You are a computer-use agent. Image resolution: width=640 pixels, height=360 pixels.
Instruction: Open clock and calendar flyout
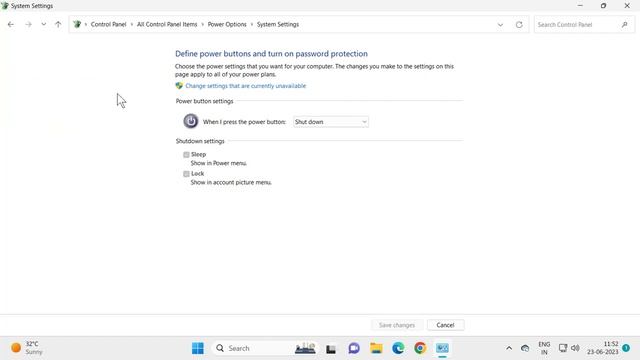(x=603, y=348)
